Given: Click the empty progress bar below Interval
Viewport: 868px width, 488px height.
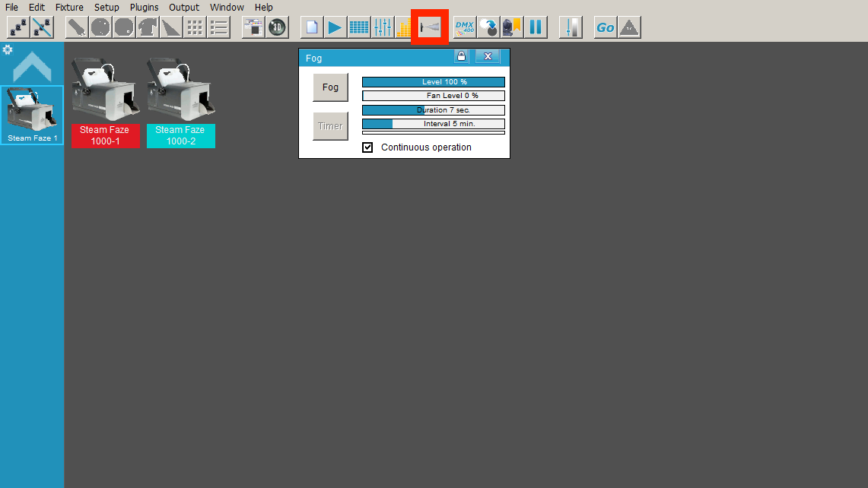Looking at the screenshot, I should (x=434, y=133).
